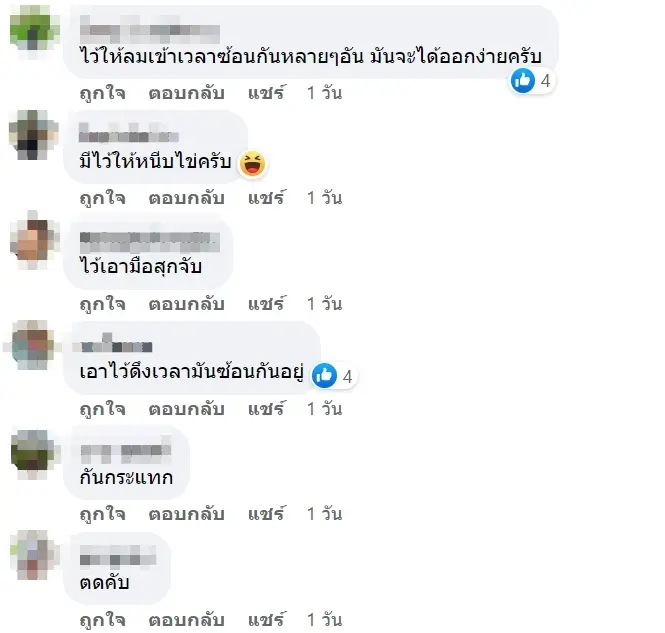665x633 pixels.
Task: Click ตอบกลับ under the กันกระแทก comment
Action: (x=186, y=514)
